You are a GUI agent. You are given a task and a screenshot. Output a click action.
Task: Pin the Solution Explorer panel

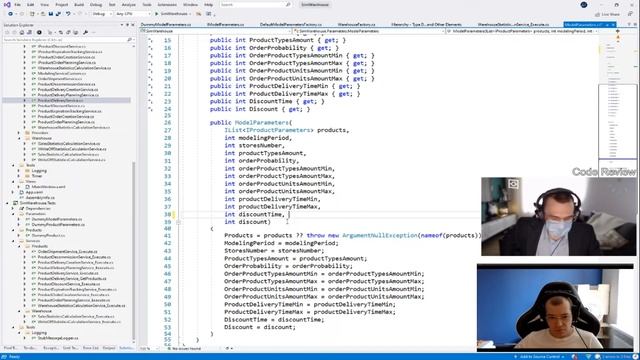pyautogui.click(x=127, y=25)
